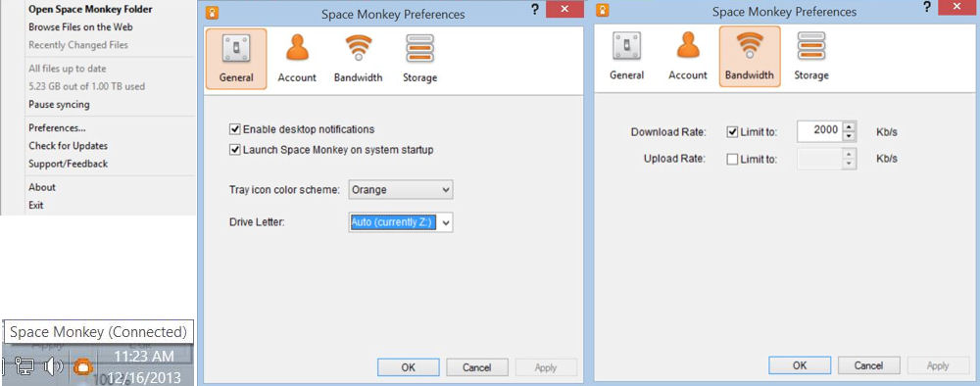980x386 pixels.
Task: Click Space Monkey title icon in right window
Action: 603,10
